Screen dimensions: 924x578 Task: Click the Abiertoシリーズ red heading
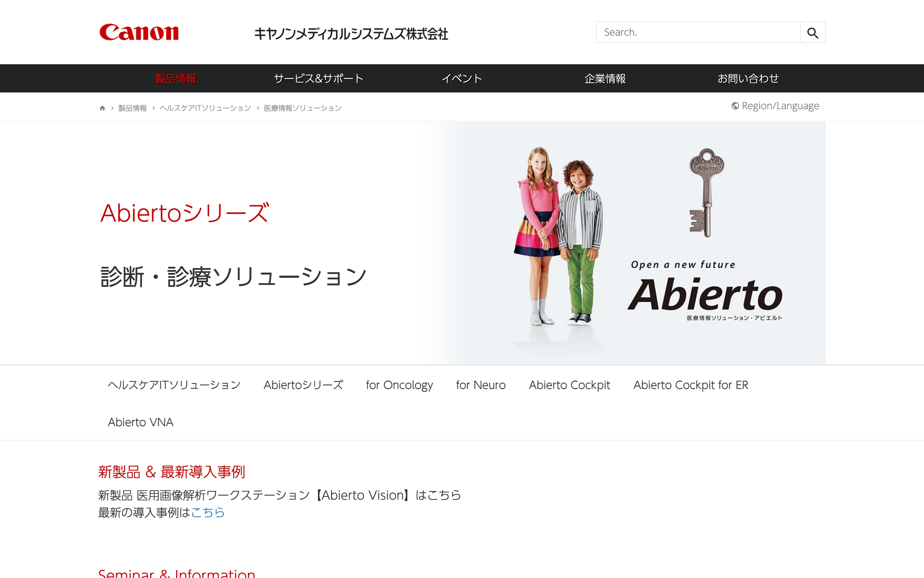tap(185, 213)
